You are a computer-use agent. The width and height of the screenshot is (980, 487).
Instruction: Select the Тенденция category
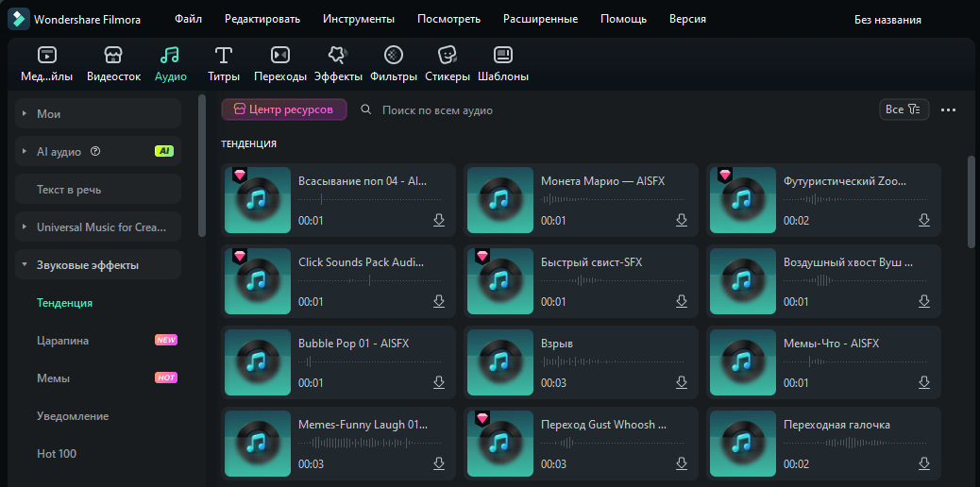pyautogui.click(x=64, y=303)
